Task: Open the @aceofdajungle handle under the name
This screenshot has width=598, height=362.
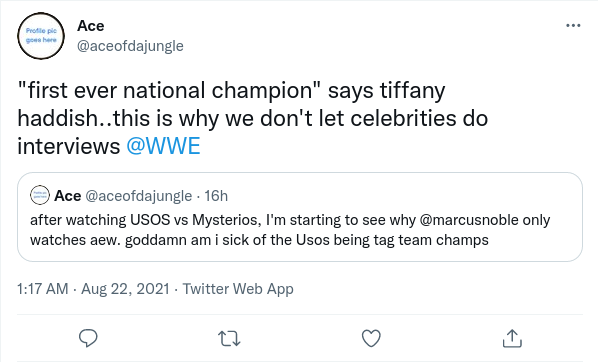Action: [130, 46]
